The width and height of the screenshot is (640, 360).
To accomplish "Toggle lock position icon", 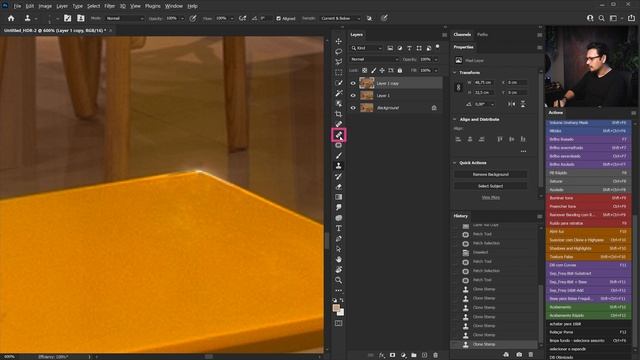I will (x=382, y=71).
